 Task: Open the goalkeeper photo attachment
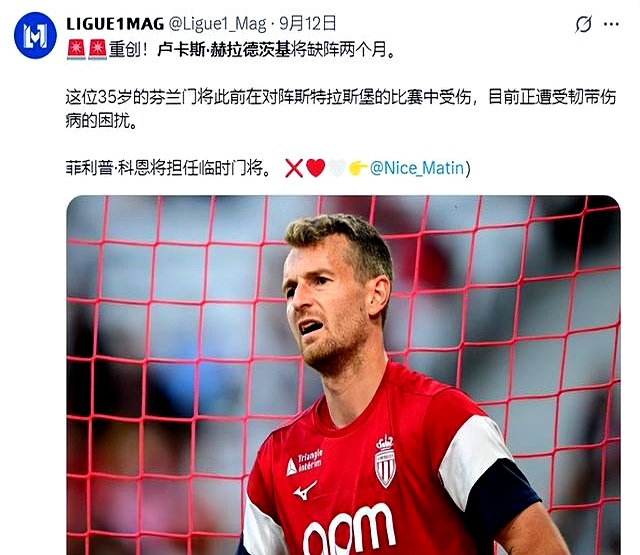[343, 375]
